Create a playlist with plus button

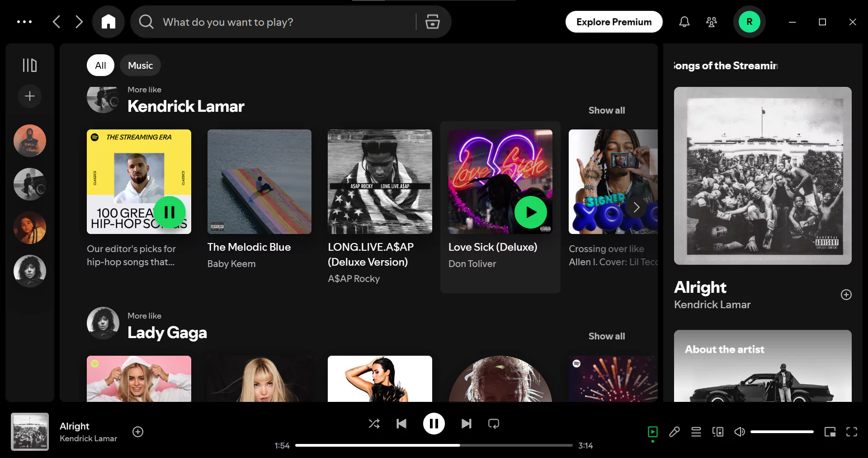[x=30, y=96]
